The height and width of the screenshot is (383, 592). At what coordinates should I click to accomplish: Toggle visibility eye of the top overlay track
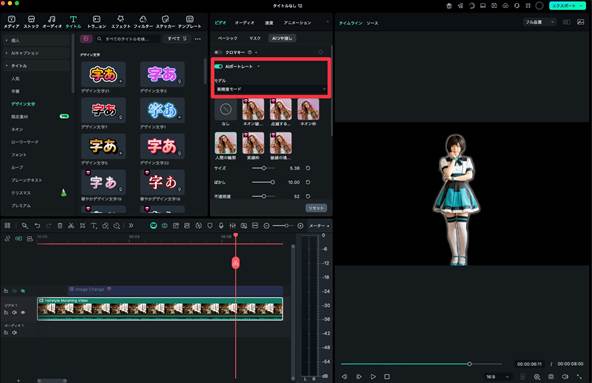(x=23, y=291)
